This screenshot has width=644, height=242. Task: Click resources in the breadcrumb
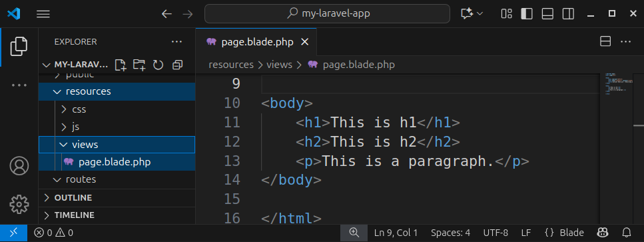pyautogui.click(x=231, y=65)
